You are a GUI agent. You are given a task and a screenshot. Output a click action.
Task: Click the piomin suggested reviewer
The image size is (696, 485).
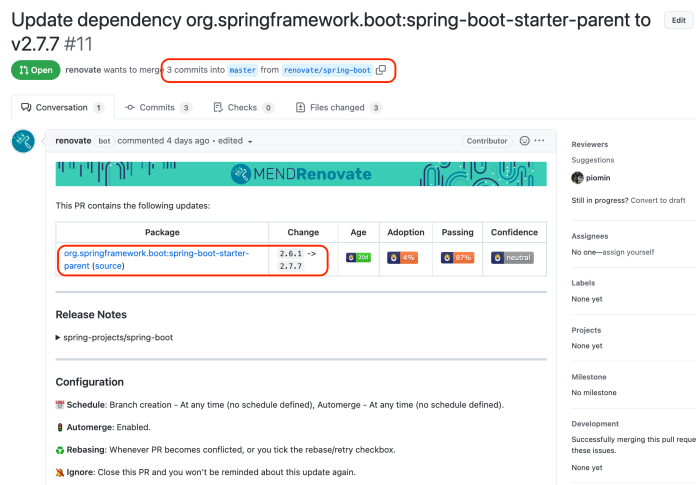point(597,178)
